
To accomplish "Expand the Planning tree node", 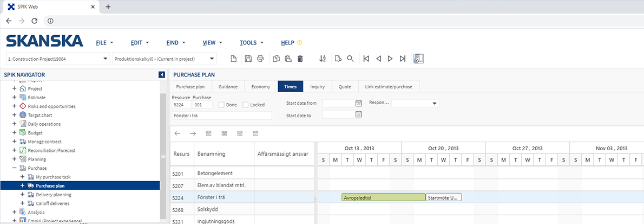I will [x=15, y=159].
